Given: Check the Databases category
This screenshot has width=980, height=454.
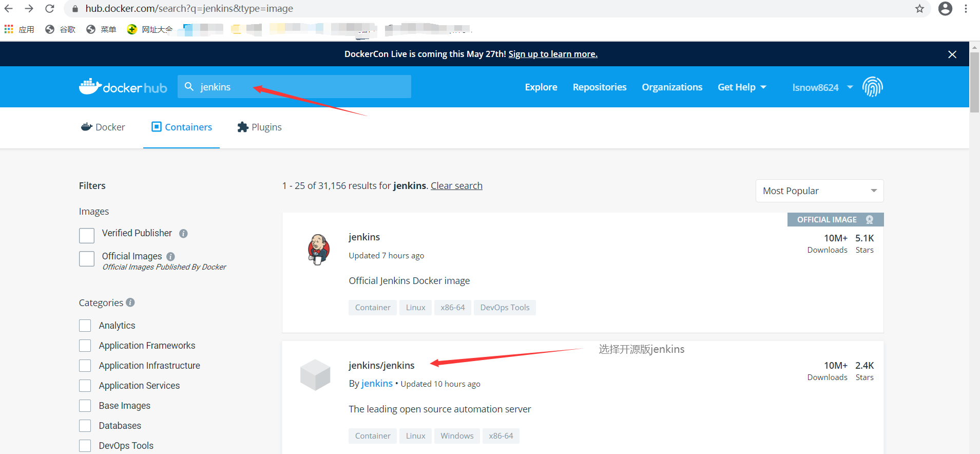Looking at the screenshot, I should (x=85, y=426).
